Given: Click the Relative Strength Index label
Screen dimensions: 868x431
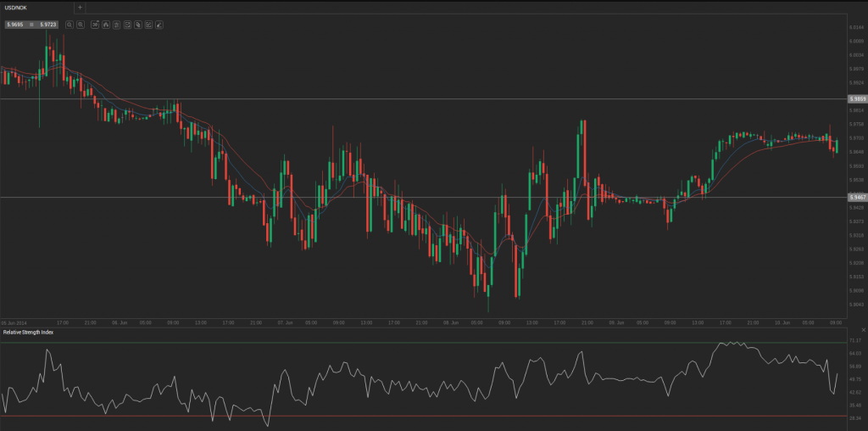Looking at the screenshot, I should tap(29, 333).
